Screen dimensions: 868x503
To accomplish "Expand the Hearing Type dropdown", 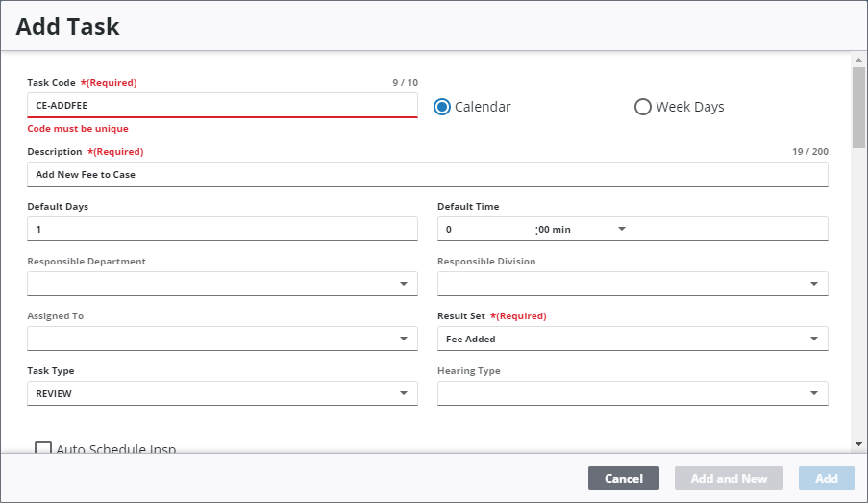I will click(813, 394).
